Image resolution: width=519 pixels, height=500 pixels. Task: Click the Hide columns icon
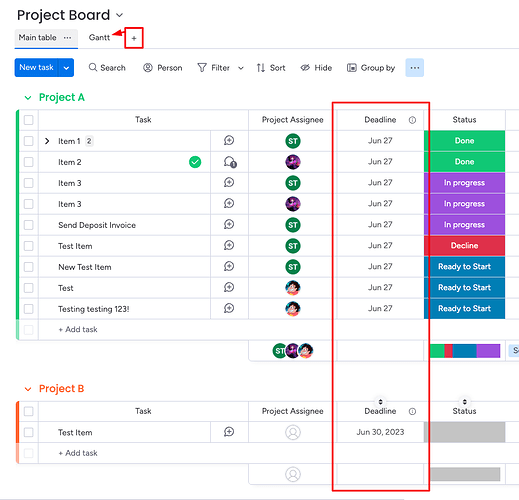(305, 68)
